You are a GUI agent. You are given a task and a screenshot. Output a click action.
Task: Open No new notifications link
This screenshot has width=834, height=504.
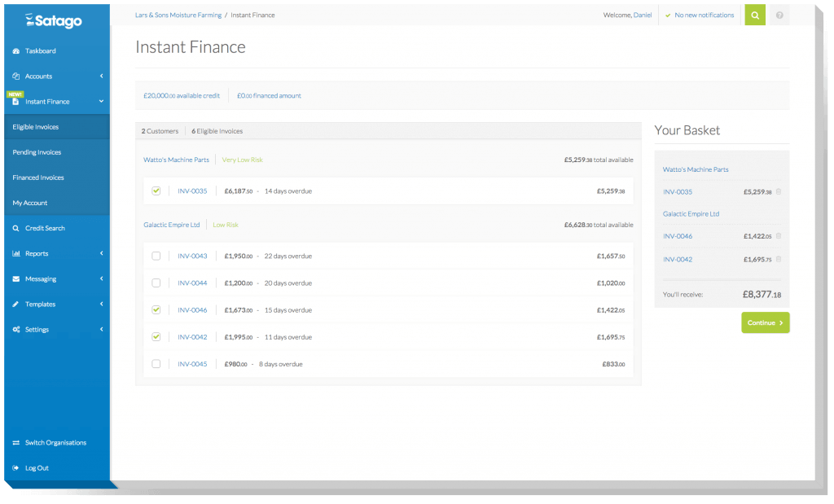(x=705, y=15)
